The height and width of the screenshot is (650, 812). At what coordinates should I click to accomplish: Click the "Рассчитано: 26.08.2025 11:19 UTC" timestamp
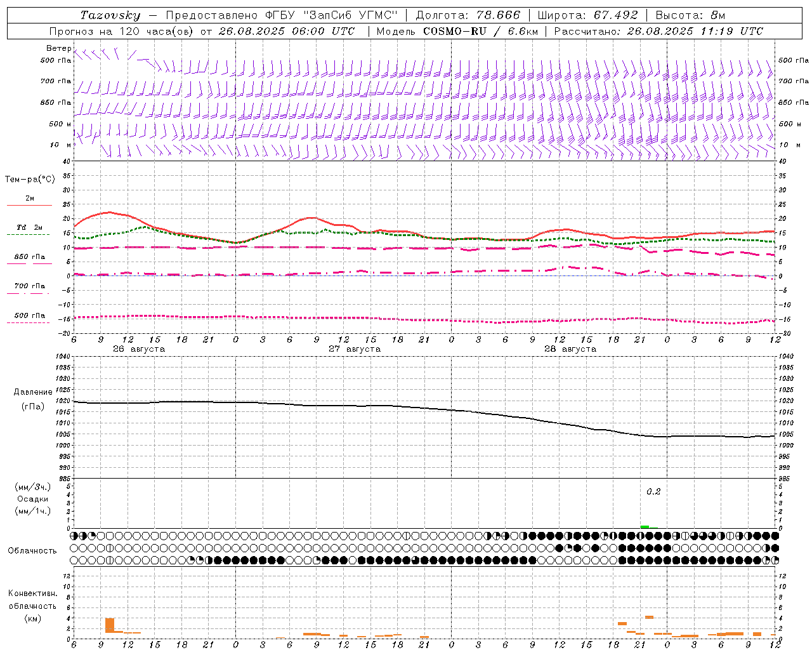point(658,31)
